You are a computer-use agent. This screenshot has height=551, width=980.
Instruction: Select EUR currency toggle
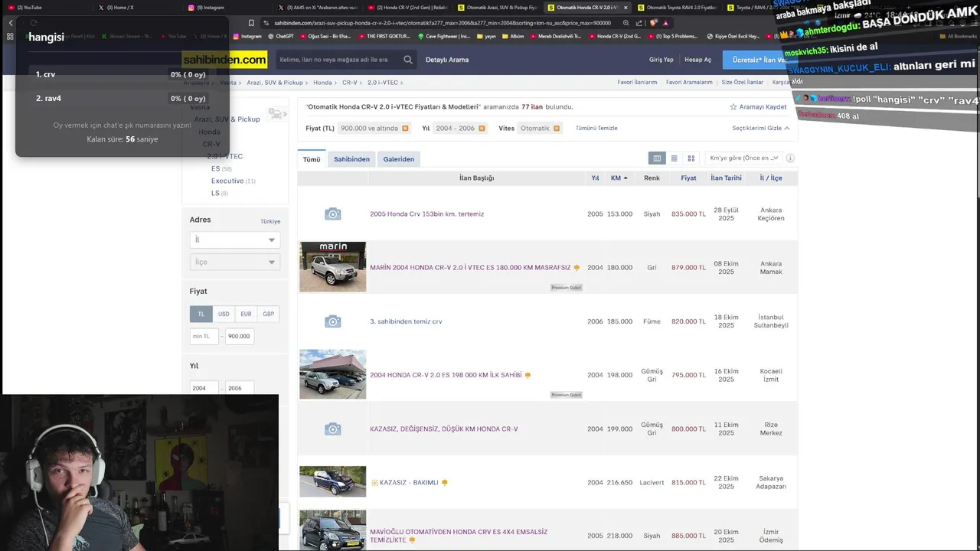point(246,314)
